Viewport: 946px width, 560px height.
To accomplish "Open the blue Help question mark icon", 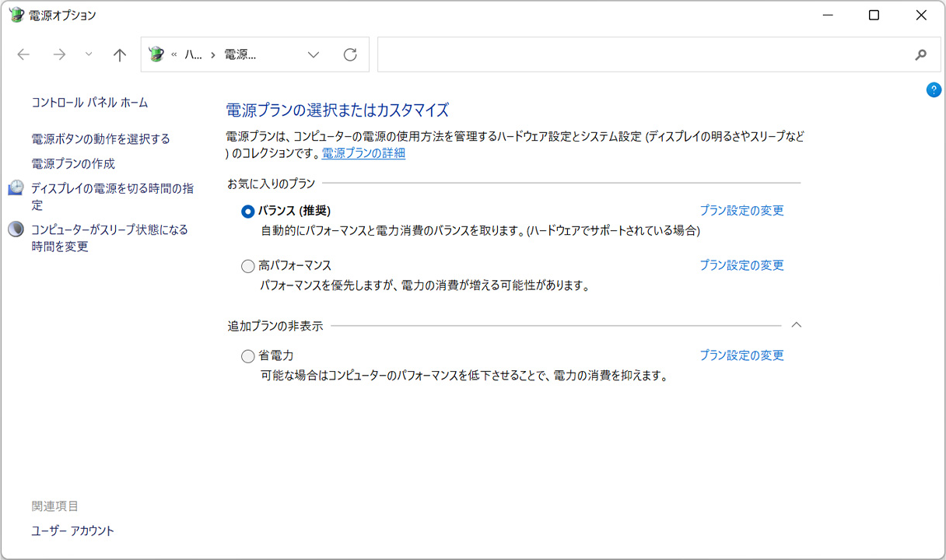I will pos(934,90).
